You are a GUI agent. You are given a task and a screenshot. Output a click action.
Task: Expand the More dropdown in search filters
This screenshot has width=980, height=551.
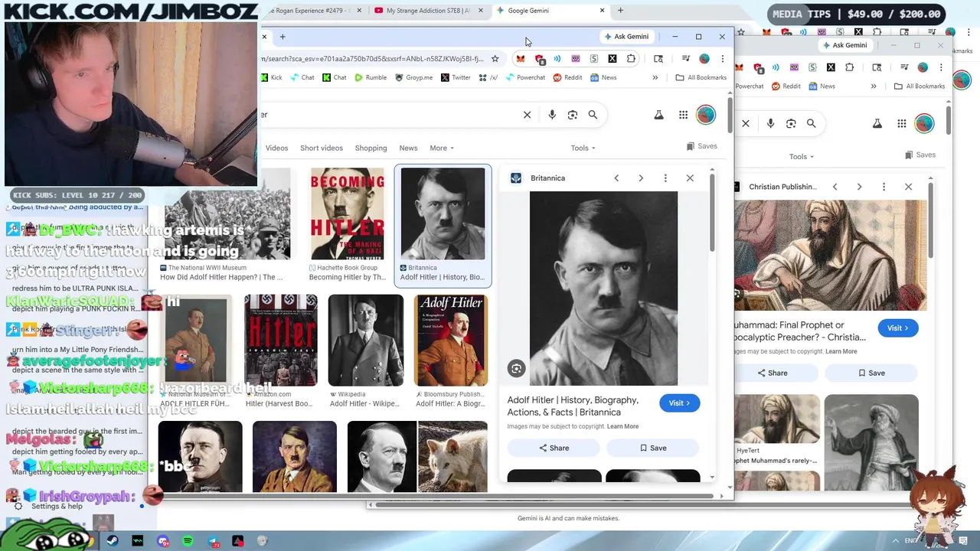[442, 148]
